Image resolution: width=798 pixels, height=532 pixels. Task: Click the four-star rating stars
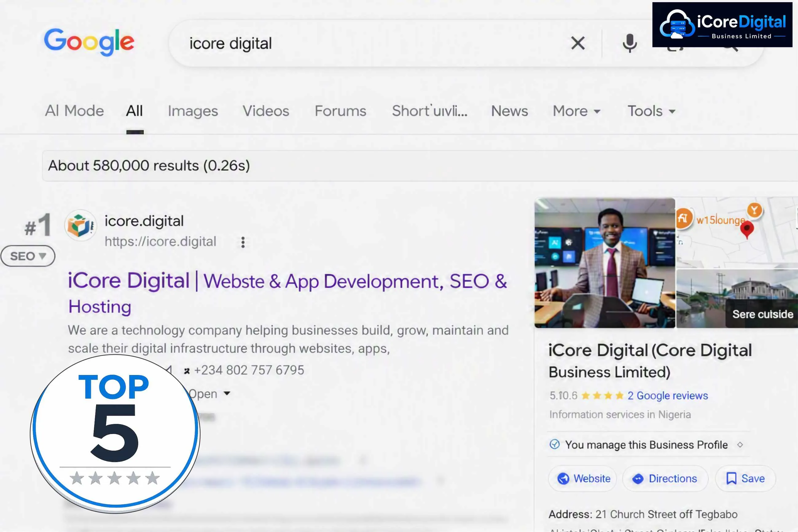click(602, 396)
